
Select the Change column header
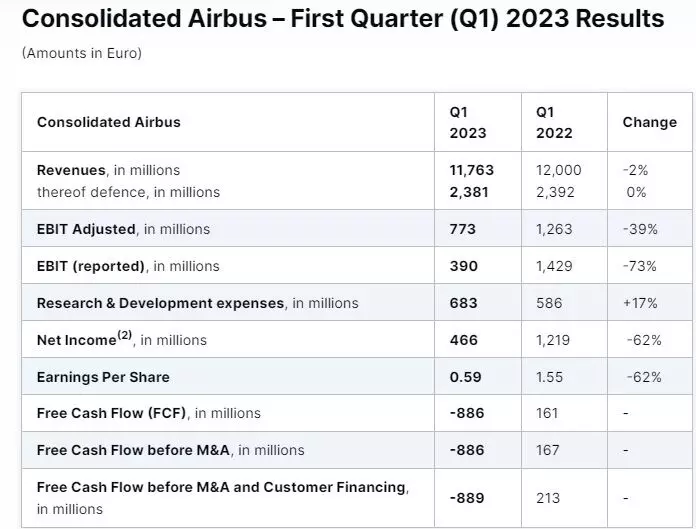(x=649, y=122)
